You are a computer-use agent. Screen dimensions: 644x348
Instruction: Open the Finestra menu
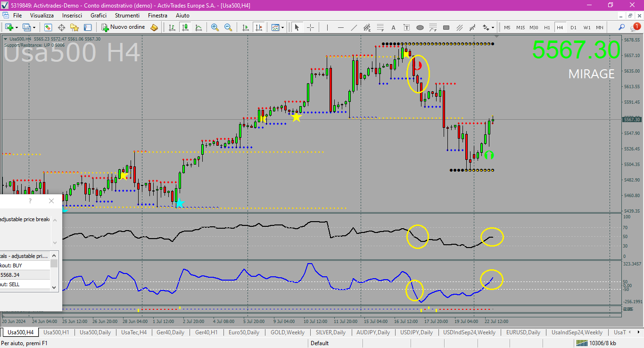click(157, 16)
